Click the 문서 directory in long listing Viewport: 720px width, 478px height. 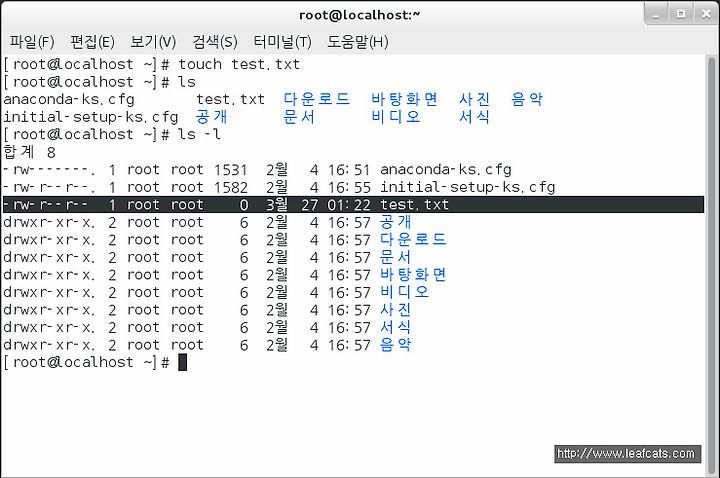click(395, 257)
